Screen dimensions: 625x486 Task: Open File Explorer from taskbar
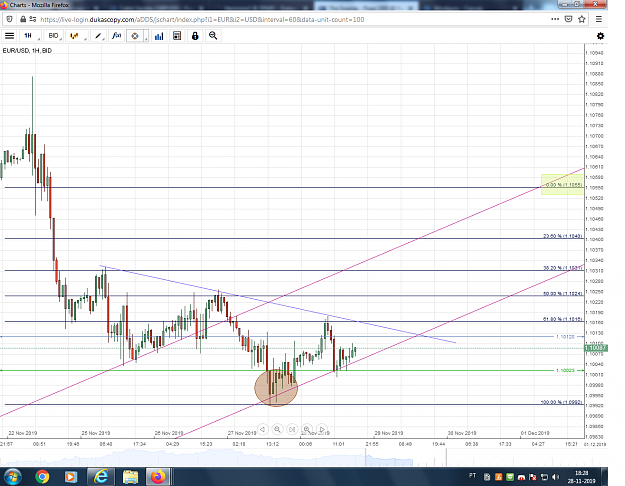[130, 476]
